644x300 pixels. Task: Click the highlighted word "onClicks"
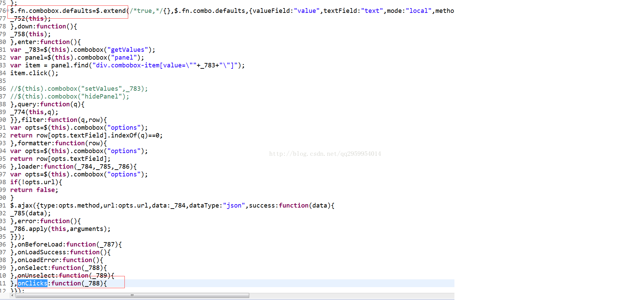33,283
